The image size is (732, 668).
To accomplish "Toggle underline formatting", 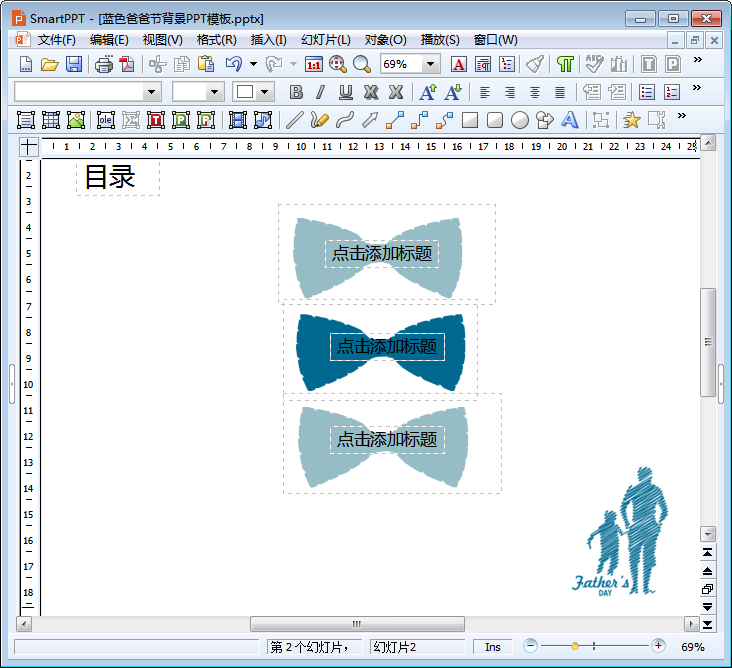I will point(345,92).
